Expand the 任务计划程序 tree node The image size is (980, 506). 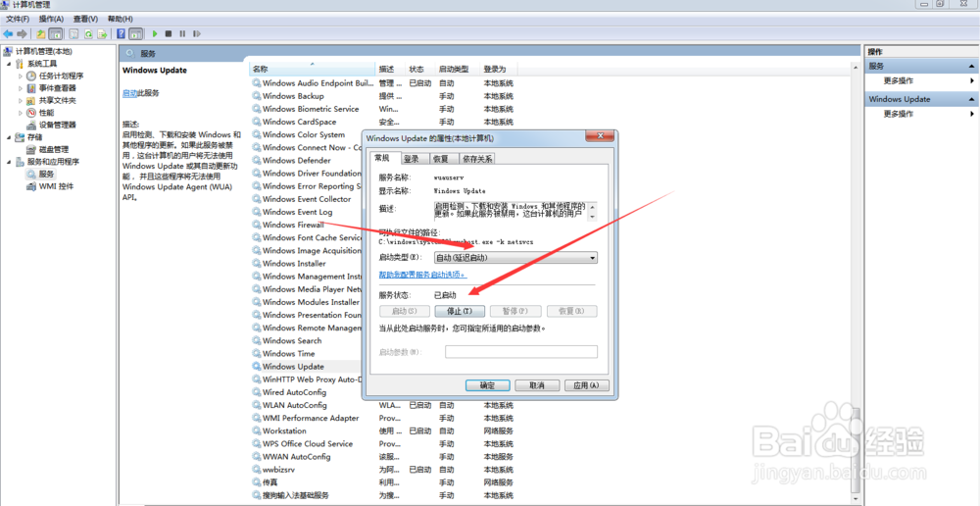pyautogui.click(x=21, y=76)
